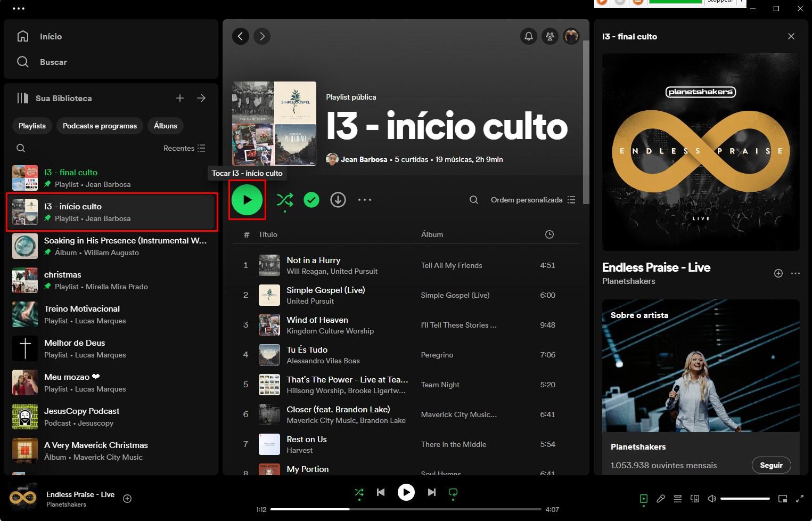The height and width of the screenshot is (521, 812).
Task: Open Recentes sort dropdown
Action: (184, 148)
